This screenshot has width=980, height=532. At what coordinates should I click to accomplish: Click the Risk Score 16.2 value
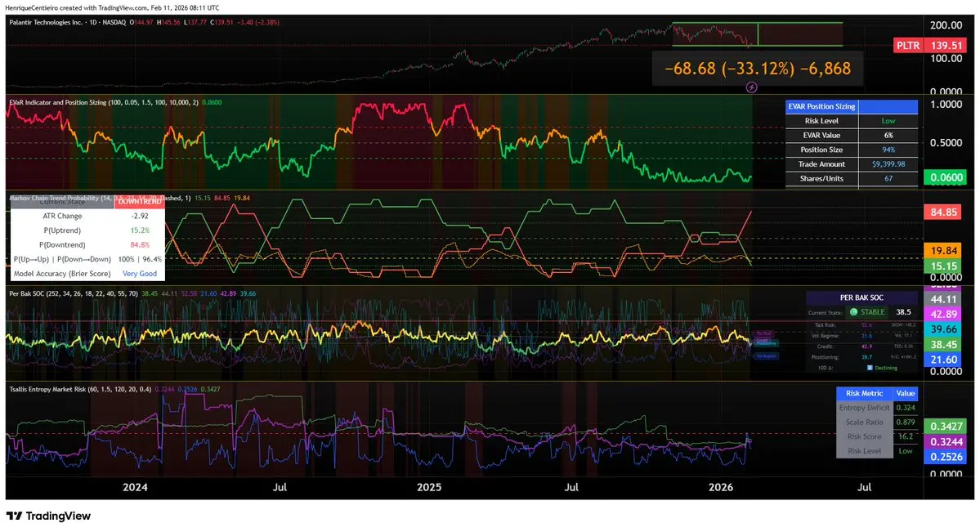[905, 436]
